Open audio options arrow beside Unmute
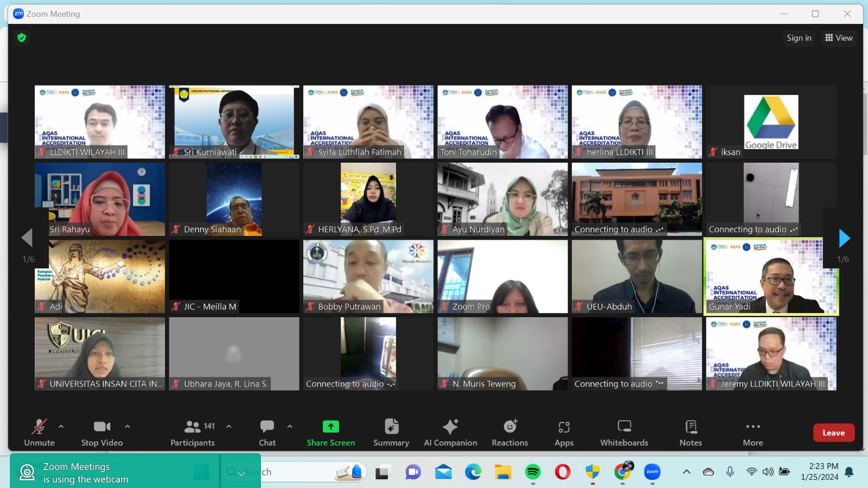This screenshot has height=488, width=868. tap(61, 427)
